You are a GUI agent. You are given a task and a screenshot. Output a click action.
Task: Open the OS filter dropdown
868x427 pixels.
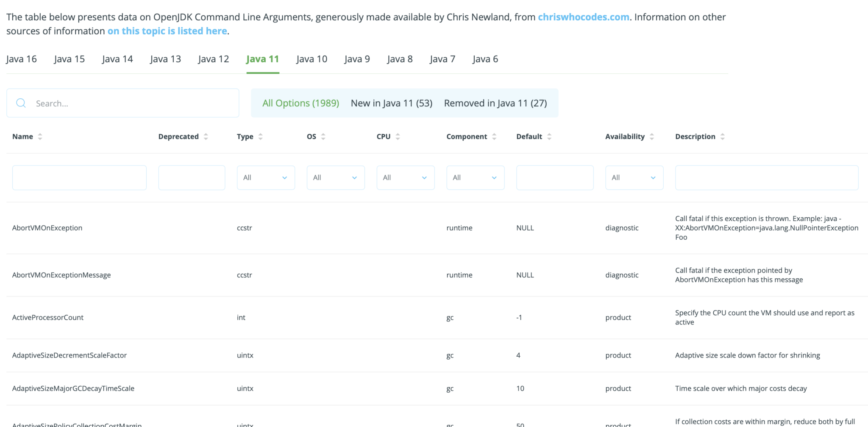pyautogui.click(x=335, y=177)
